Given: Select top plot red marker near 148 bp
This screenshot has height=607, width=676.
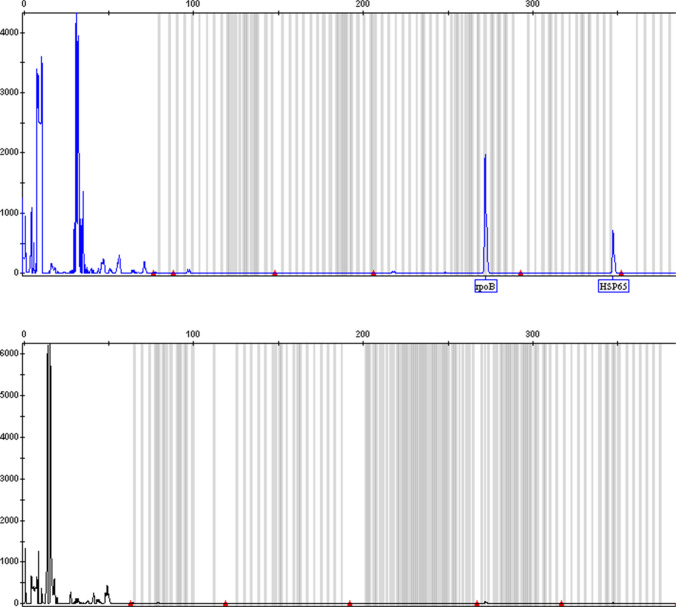Looking at the screenshot, I should [275, 272].
